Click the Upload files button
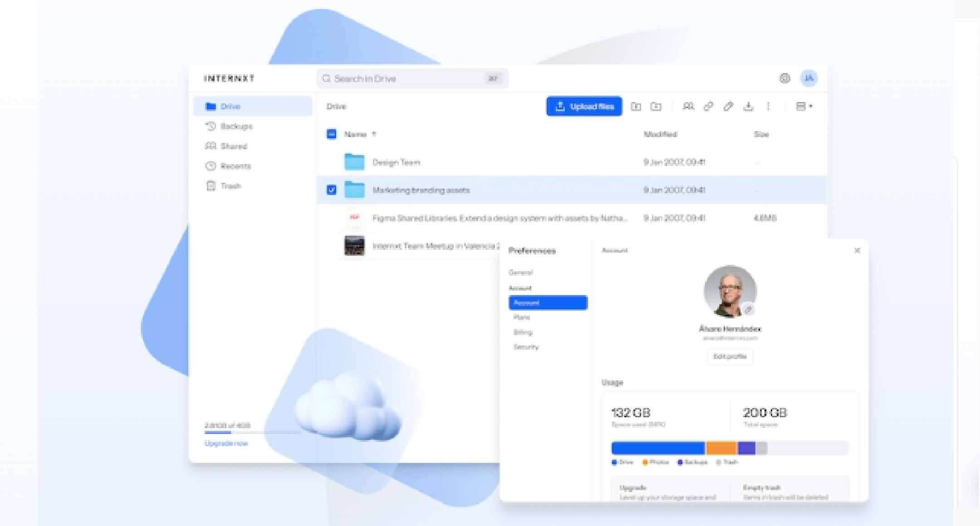 pos(584,106)
